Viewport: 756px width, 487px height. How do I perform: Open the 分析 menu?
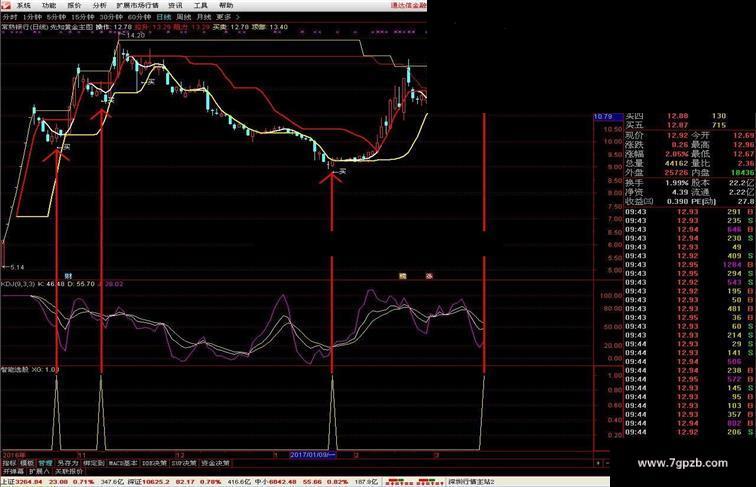(x=99, y=6)
